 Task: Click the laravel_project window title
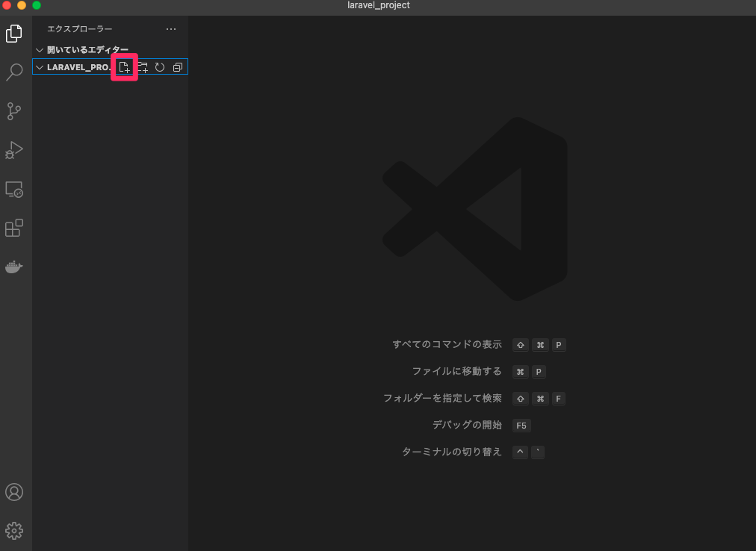[379, 5]
